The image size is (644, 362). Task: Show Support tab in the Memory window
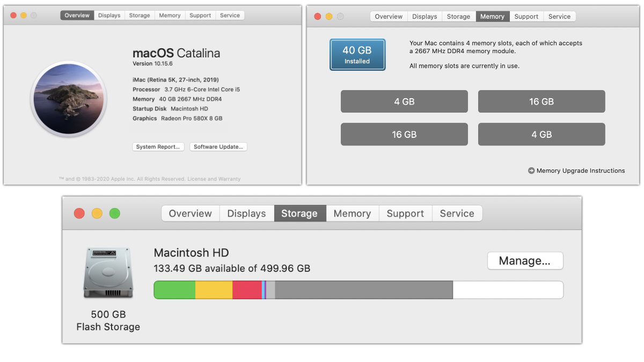pyautogui.click(x=526, y=17)
